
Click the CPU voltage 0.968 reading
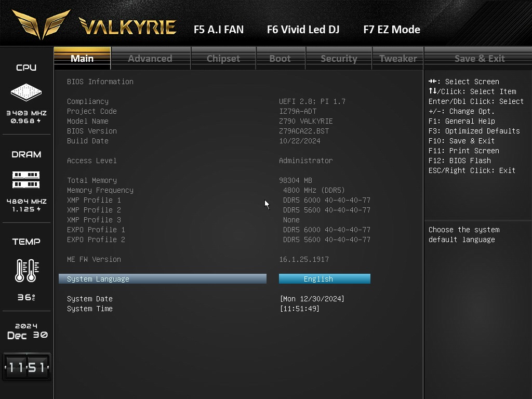click(x=26, y=121)
